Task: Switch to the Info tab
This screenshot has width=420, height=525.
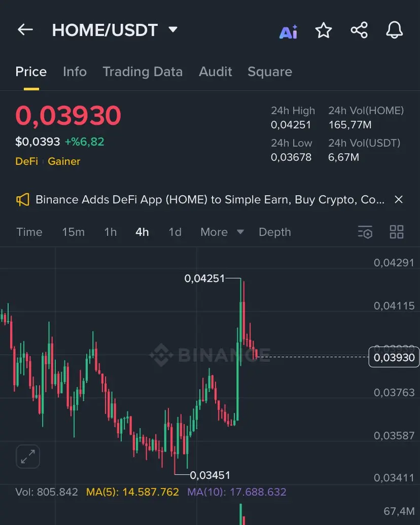Action: tap(75, 72)
